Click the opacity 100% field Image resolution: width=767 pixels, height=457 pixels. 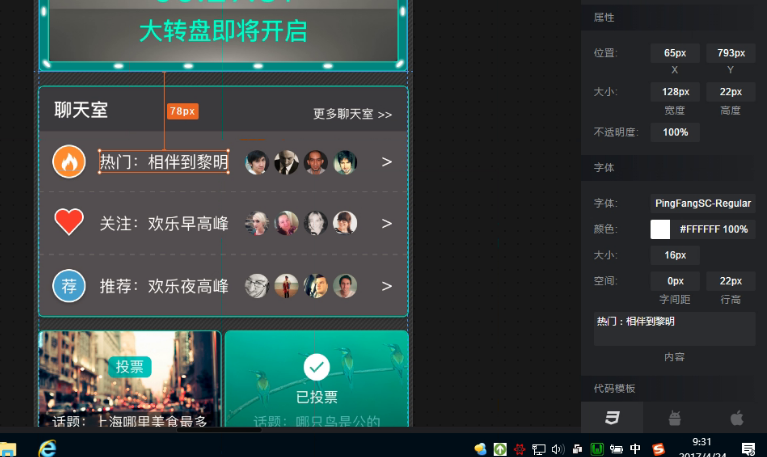tap(675, 132)
